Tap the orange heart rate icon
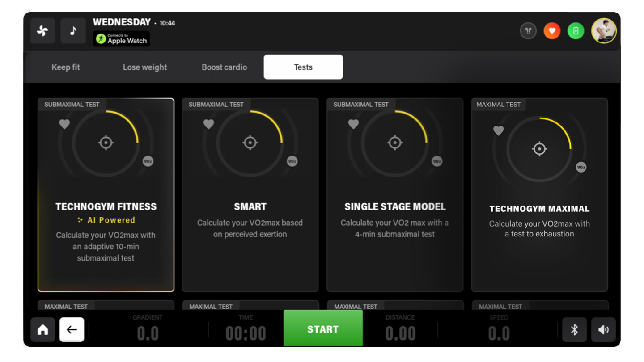644x362 pixels. point(552,31)
